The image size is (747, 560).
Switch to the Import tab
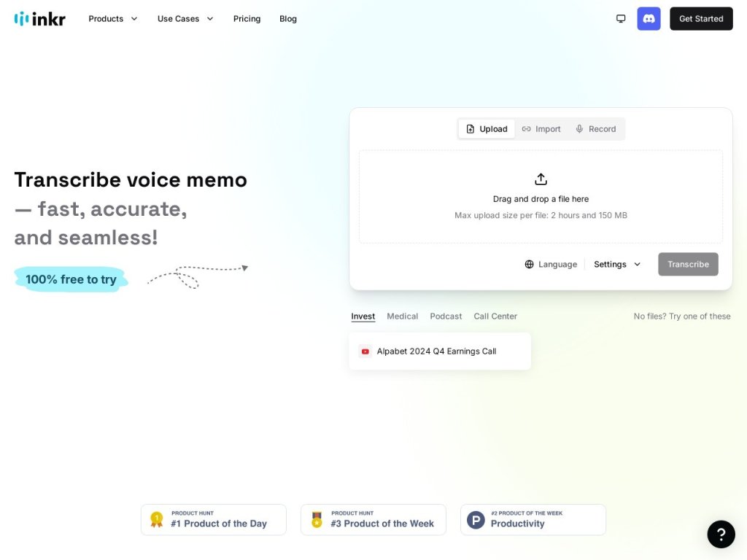541,129
